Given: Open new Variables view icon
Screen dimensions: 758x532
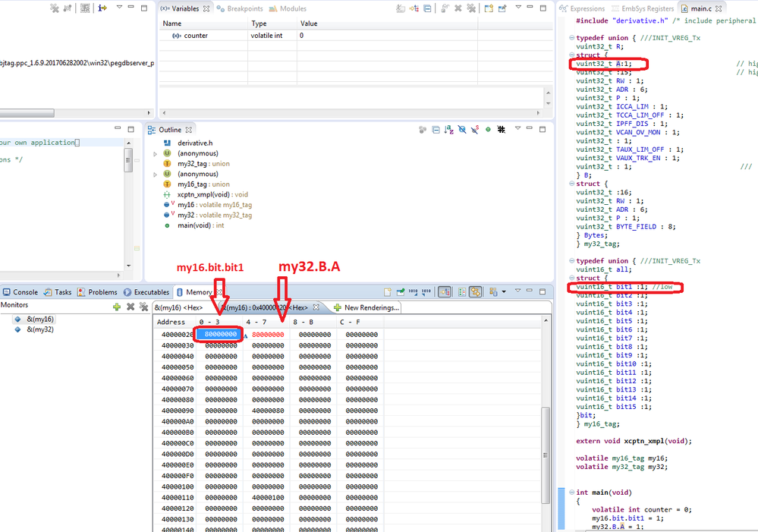Looking at the screenshot, I should pos(489,8).
